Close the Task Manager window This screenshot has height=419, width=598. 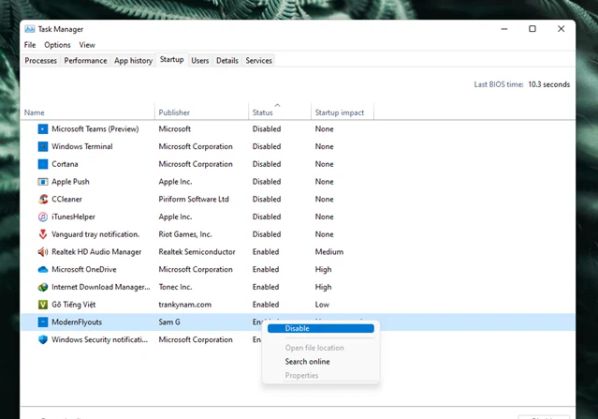tap(561, 29)
